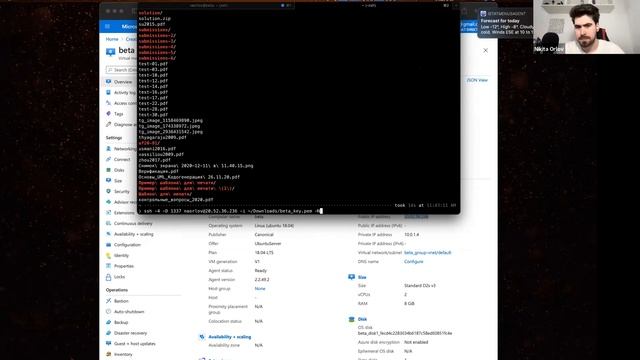This screenshot has height=360, width=640.
Task: Open the public IP address link
Action: pyautogui.click(x=416, y=217)
